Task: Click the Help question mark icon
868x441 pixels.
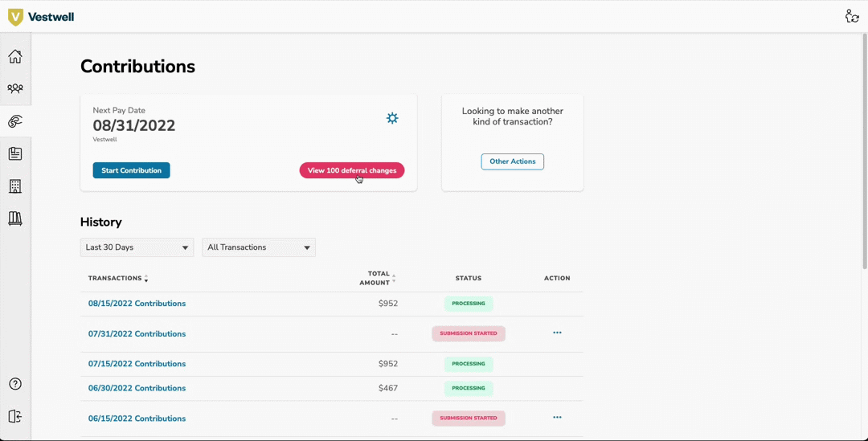Action: (15, 384)
